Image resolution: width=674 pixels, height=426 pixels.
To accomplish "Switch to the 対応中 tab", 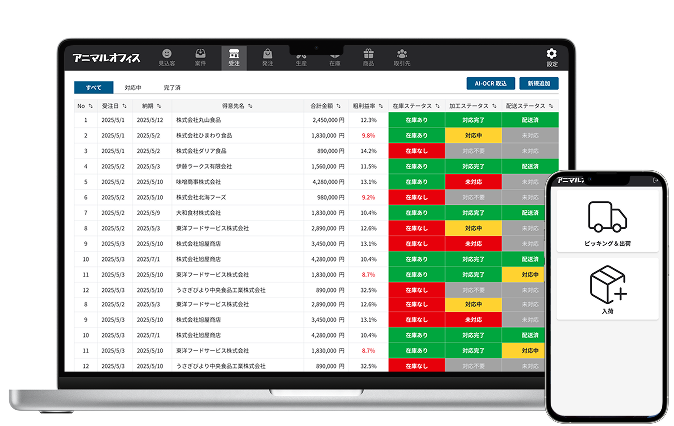I will pos(133,87).
